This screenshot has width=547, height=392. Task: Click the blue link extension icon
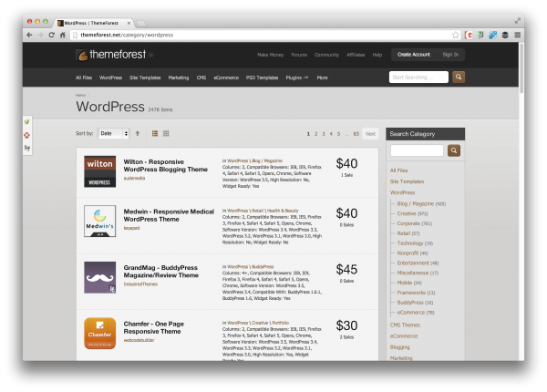coord(492,35)
